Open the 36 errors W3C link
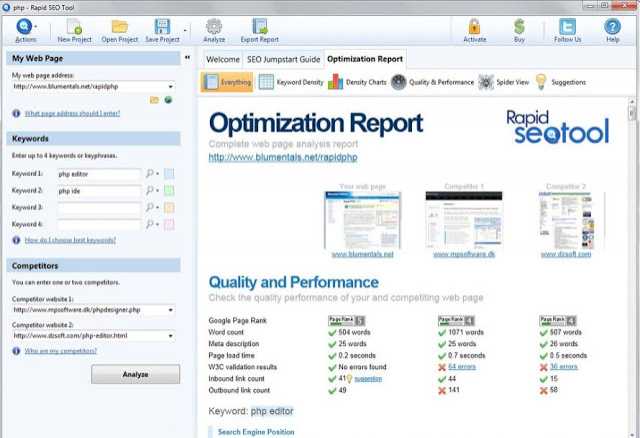This screenshot has height=438, width=640. pos(564,367)
